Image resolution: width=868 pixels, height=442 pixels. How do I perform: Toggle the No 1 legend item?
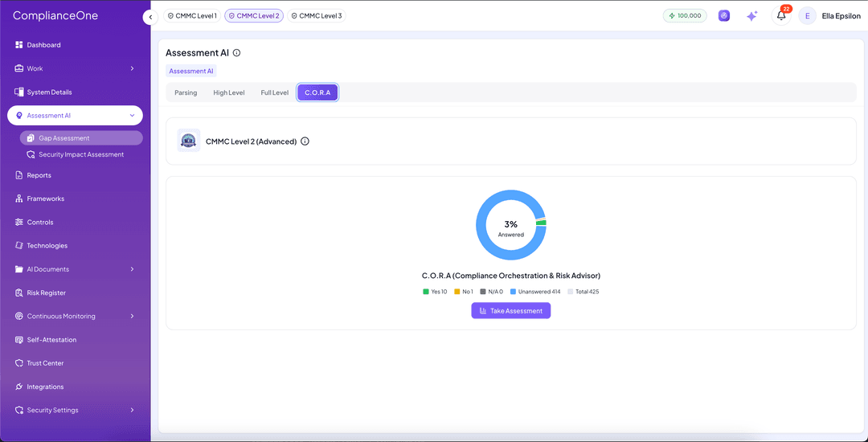tap(464, 292)
